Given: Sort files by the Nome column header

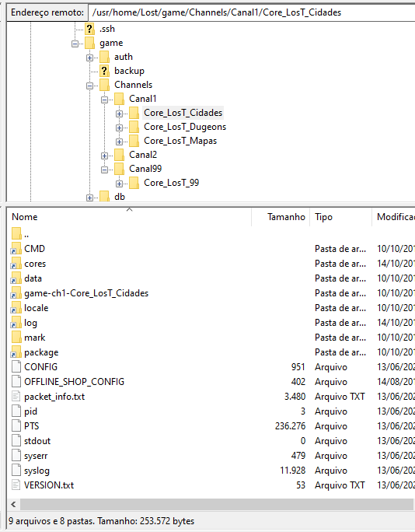Looking at the screenshot, I should coord(129,217).
